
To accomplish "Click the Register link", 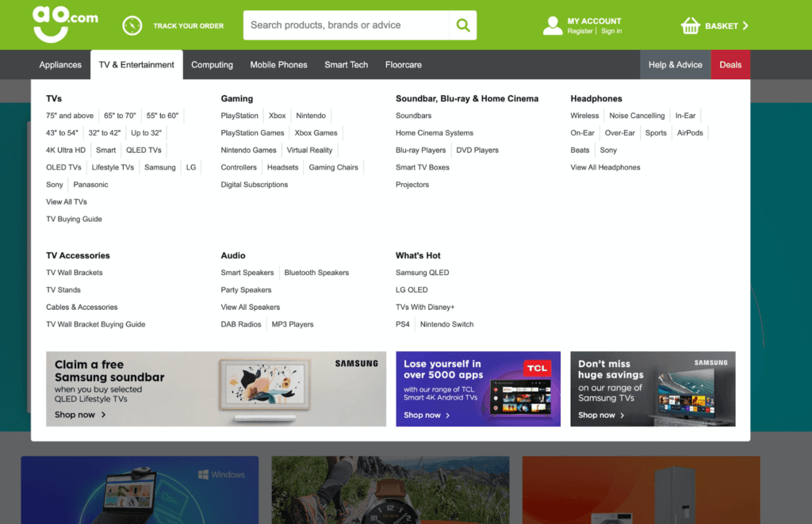I will click(x=580, y=31).
